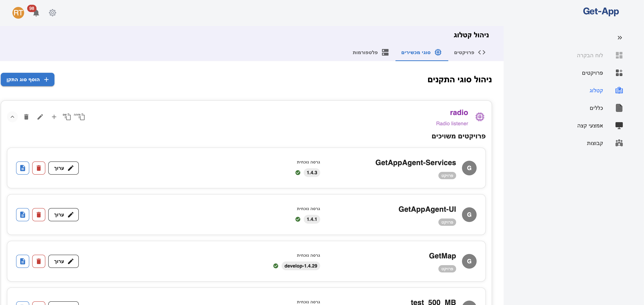Image resolution: width=644 pixels, height=305 pixels.
Task: Click the ניהול סוגי התקנים heading
Action: [459, 80]
